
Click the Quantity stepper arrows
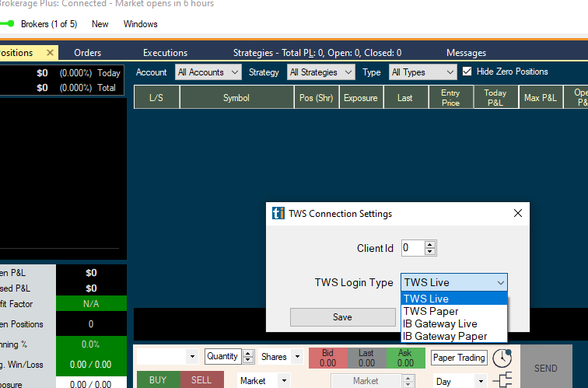click(248, 356)
